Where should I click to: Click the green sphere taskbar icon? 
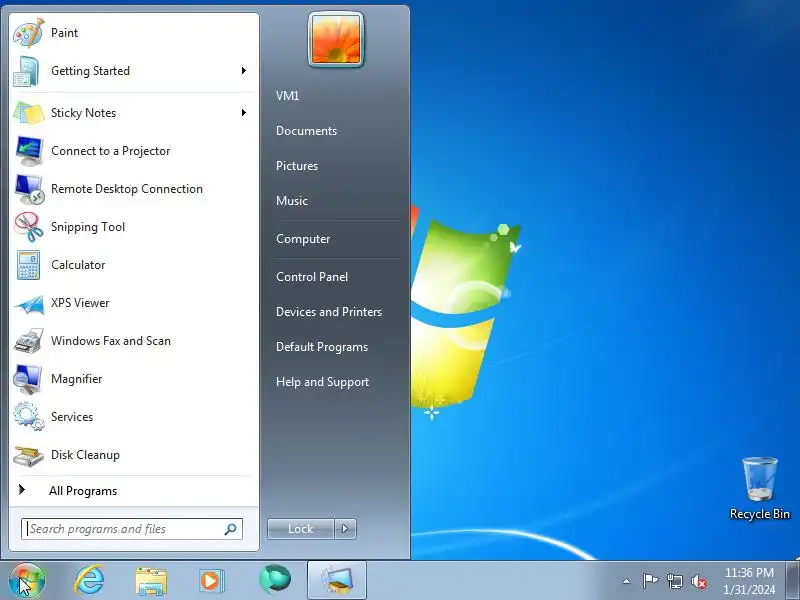pos(274,580)
